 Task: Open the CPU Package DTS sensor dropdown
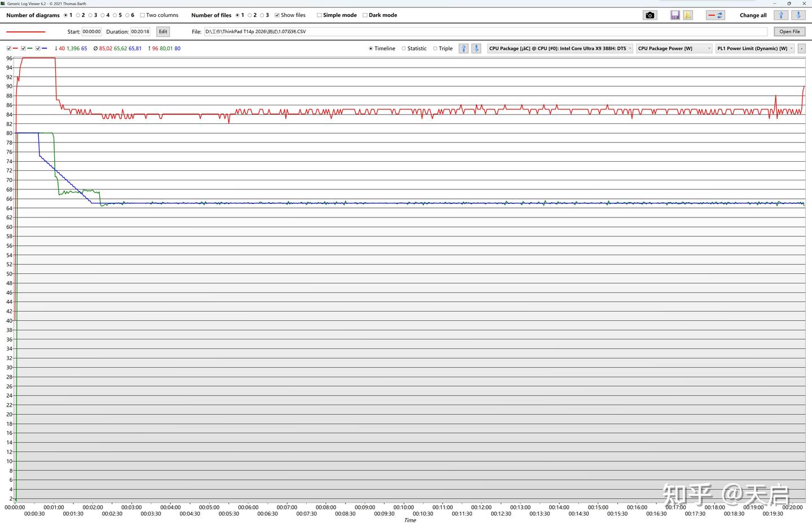560,48
